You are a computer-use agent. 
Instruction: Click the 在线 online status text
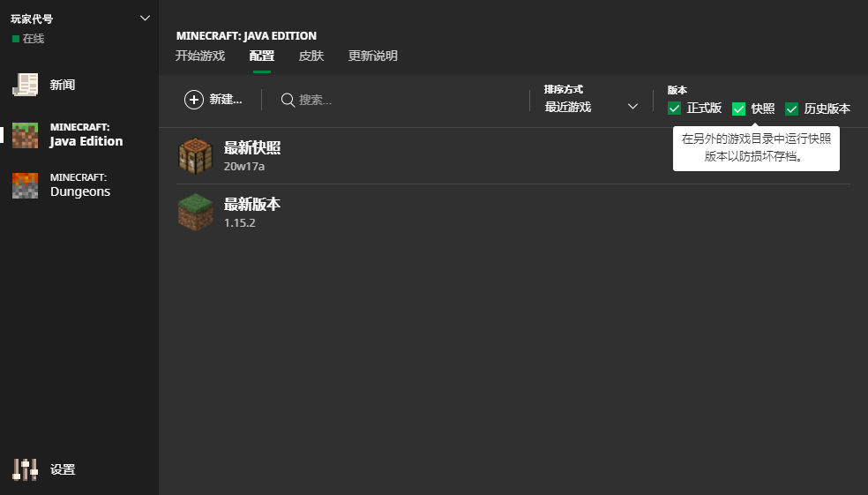pos(34,39)
